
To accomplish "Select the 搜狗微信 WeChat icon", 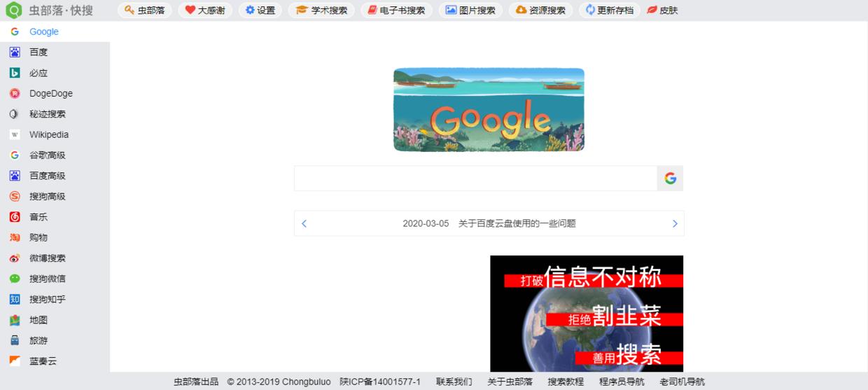I will click(15, 279).
